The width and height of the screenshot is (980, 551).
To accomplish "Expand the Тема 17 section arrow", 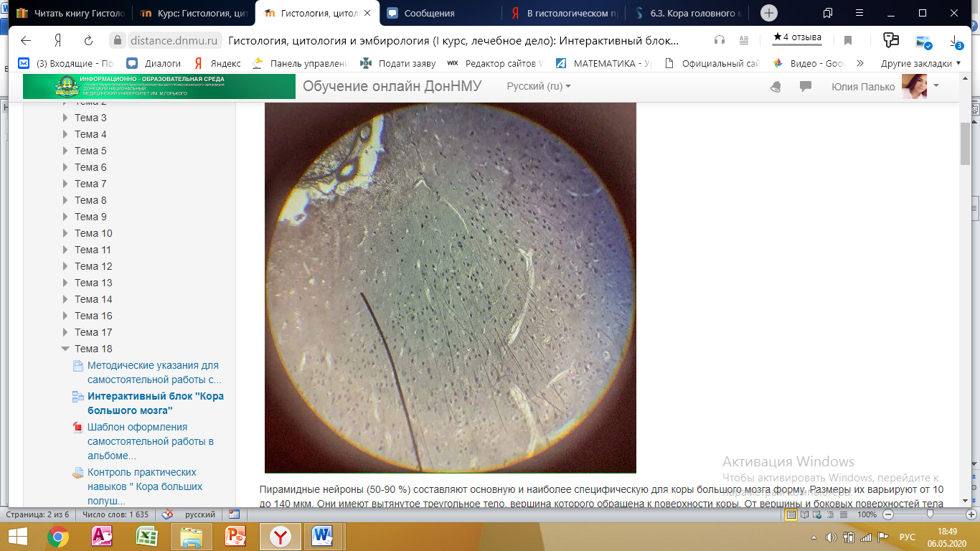I will (65, 332).
